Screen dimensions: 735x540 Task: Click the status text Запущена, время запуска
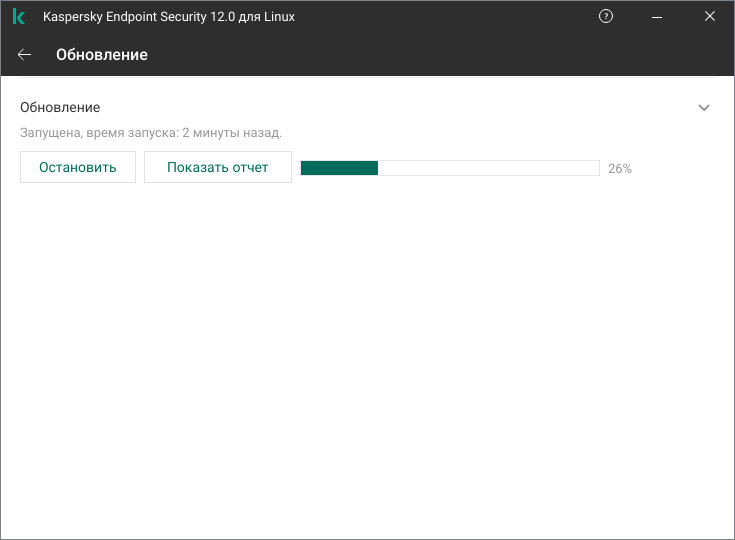coord(151,133)
